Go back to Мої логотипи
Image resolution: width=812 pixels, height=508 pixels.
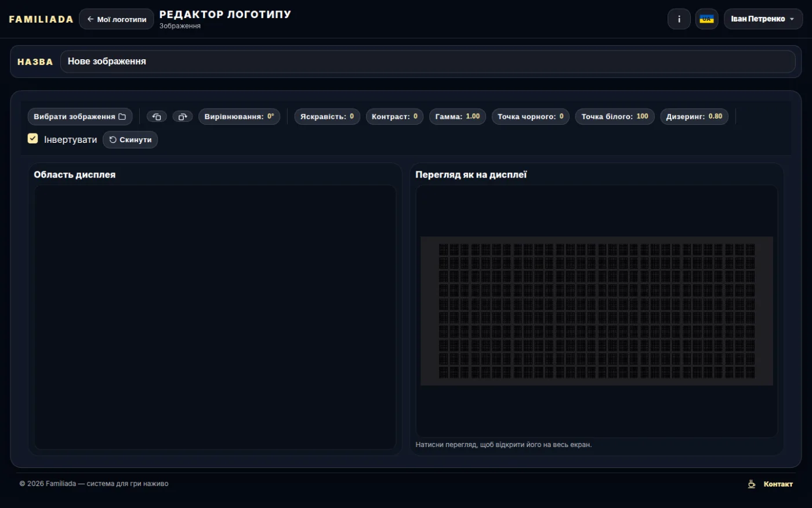pos(117,19)
